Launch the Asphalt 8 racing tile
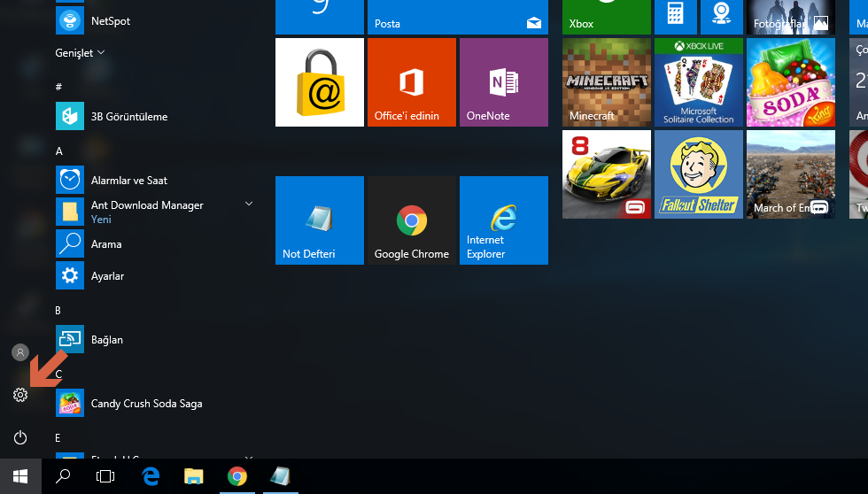868x494 pixels. pos(607,174)
